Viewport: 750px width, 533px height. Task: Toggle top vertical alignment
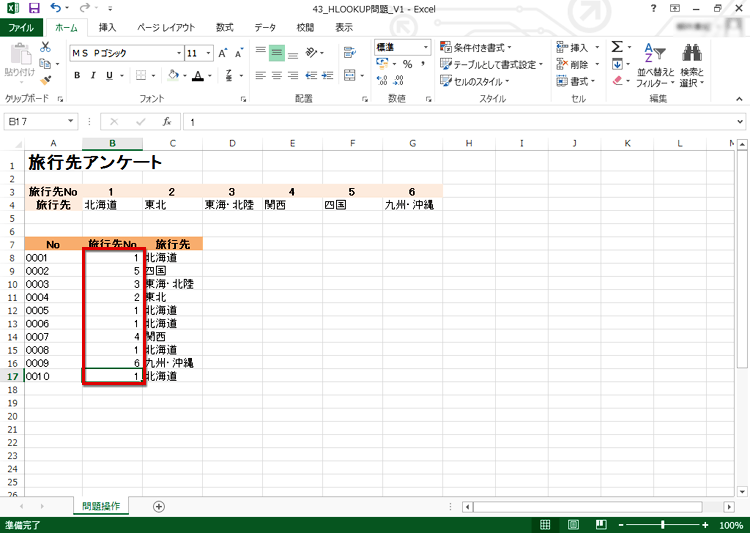coord(261,53)
